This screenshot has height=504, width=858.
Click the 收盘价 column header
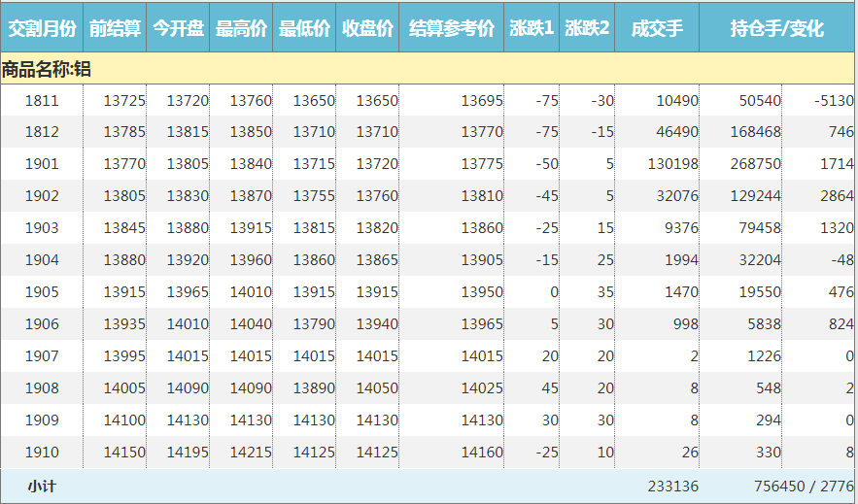367,28
